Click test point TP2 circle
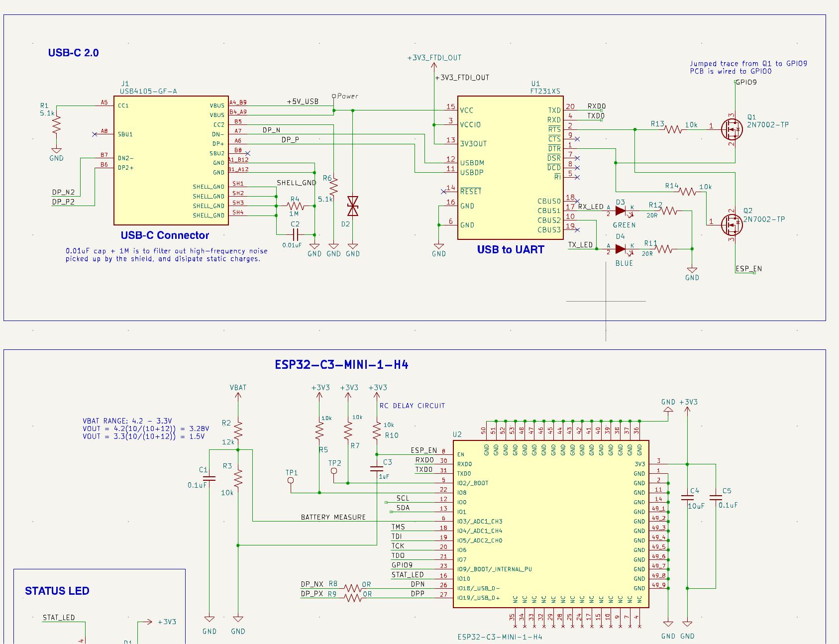The height and width of the screenshot is (644, 839). 334,471
